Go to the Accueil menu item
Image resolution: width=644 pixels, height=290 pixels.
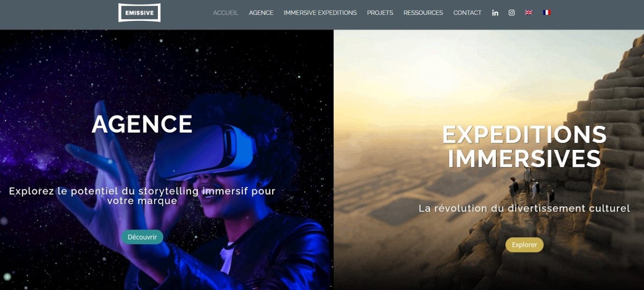226,13
